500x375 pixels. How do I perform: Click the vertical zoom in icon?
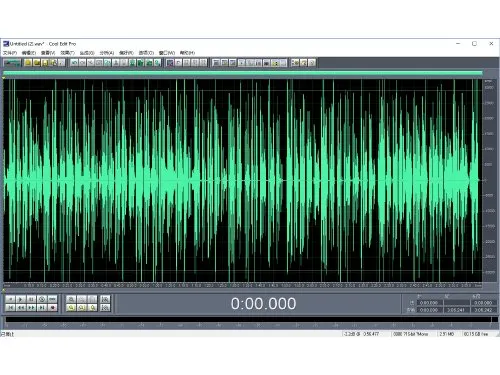pos(105,299)
